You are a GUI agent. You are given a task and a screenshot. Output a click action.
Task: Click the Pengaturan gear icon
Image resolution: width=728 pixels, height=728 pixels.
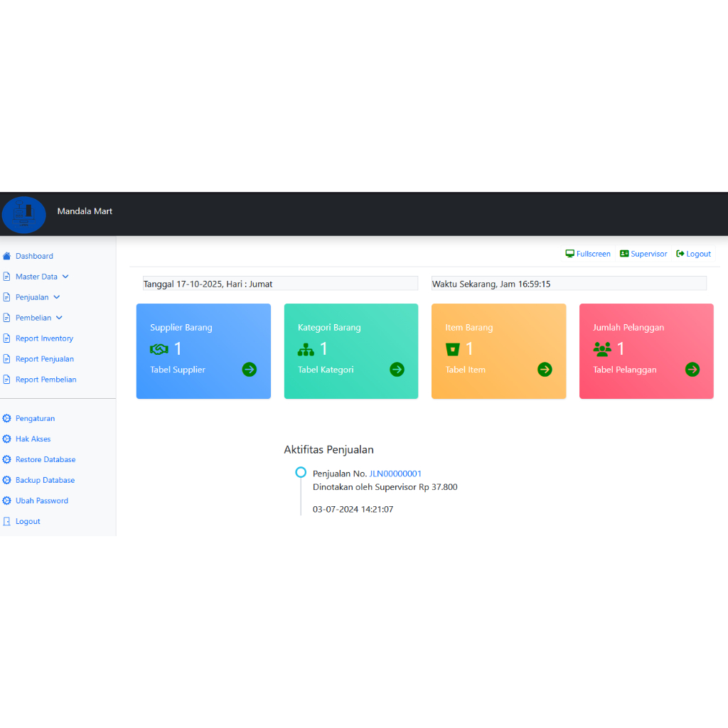6,418
